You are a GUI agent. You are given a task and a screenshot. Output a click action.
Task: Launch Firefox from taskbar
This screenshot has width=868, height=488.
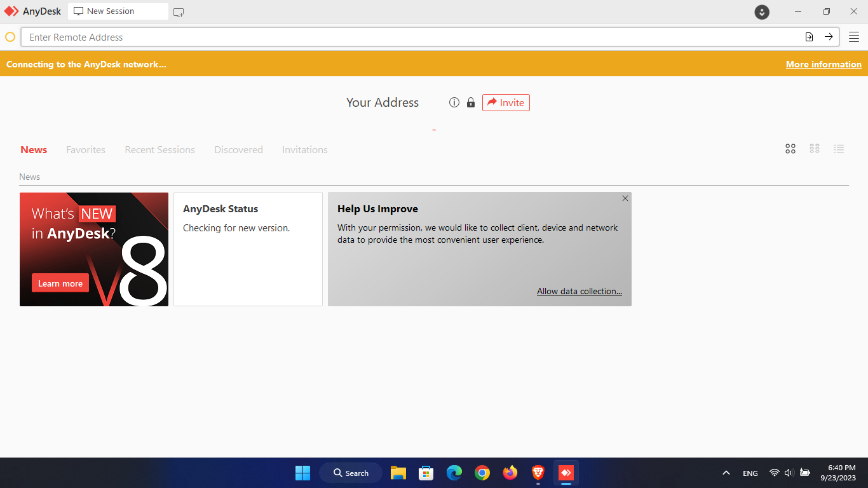pyautogui.click(x=510, y=473)
